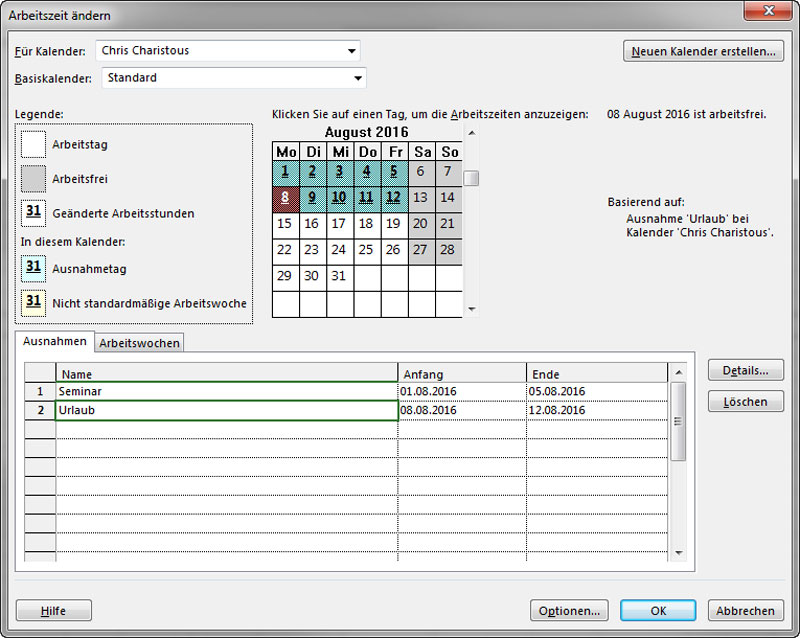Open the Optionen dialog

569,611
